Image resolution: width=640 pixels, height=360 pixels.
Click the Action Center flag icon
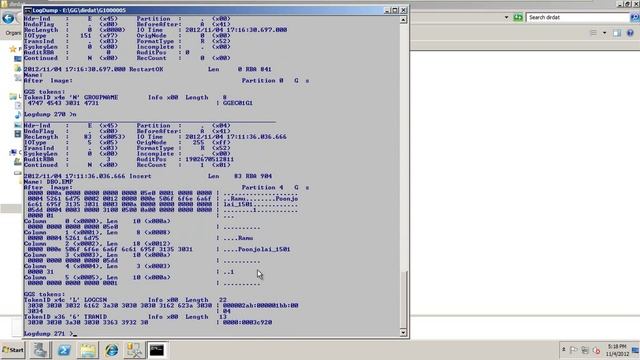(573, 350)
